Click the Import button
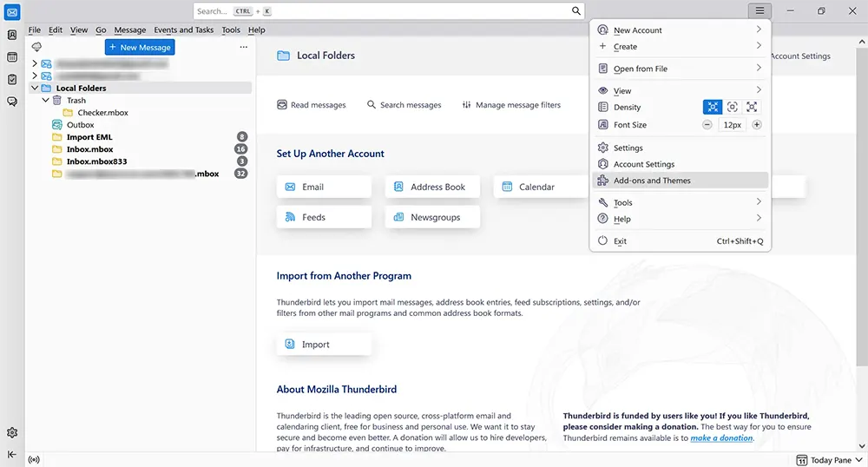The height and width of the screenshot is (467, 868). click(324, 344)
